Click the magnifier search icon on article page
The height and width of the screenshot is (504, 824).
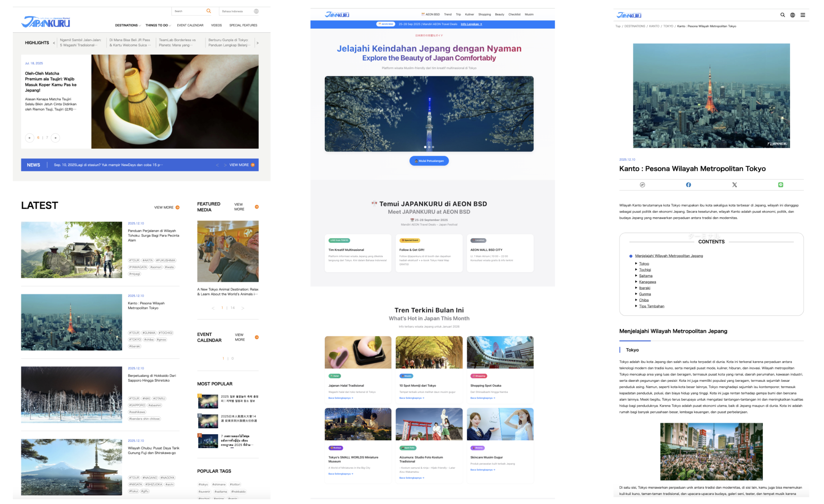click(782, 15)
